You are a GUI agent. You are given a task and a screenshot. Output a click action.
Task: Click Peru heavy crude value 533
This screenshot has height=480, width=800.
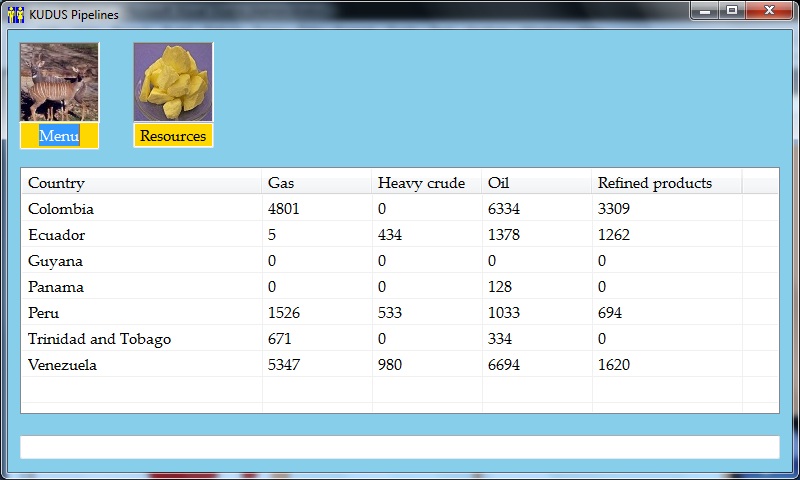[x=390, y=313]
